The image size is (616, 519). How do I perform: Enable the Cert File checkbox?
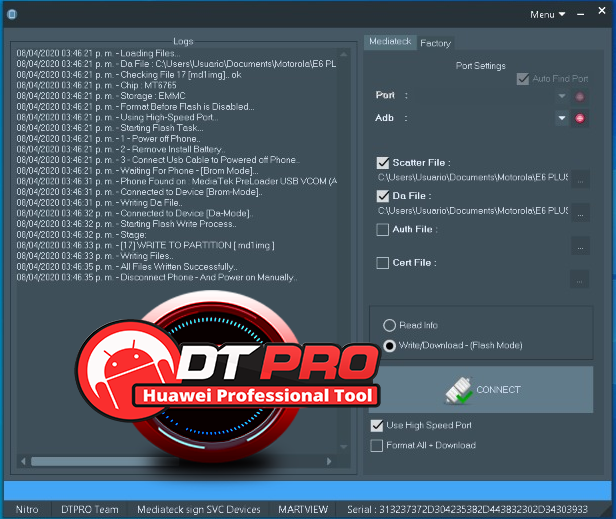click(383, 263)
